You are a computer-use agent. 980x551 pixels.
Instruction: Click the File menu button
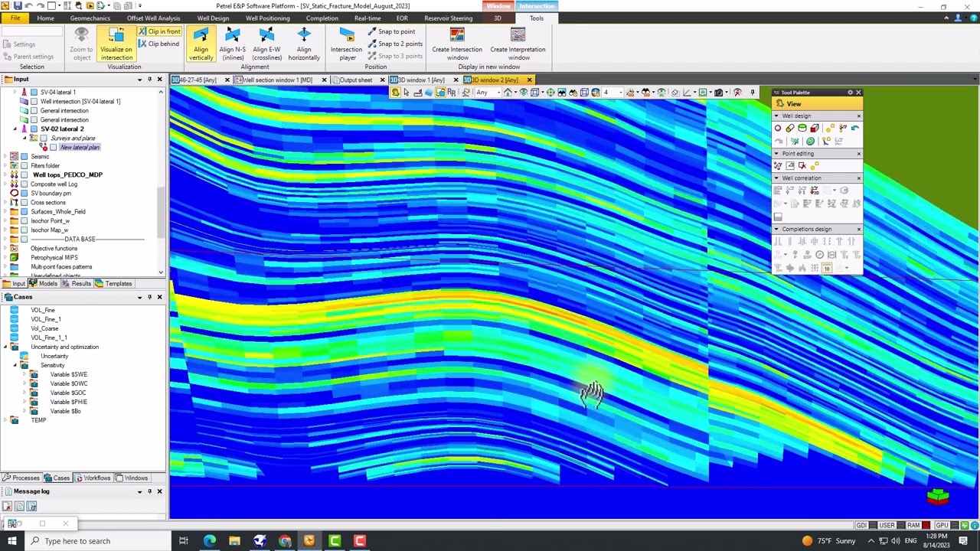point(15,18)
